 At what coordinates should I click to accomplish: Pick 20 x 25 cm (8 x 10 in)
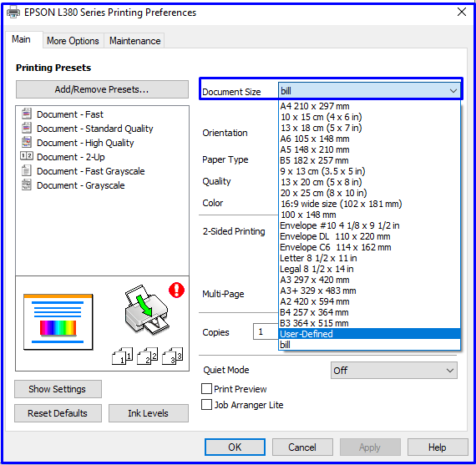(x=369, y=193)
